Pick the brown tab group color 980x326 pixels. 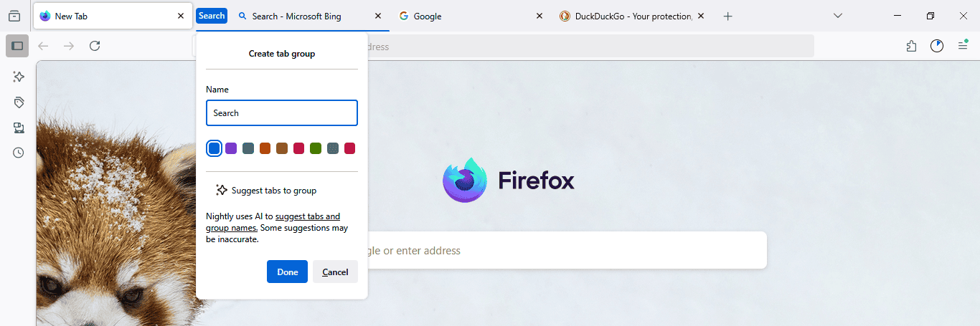coord(282,148)
